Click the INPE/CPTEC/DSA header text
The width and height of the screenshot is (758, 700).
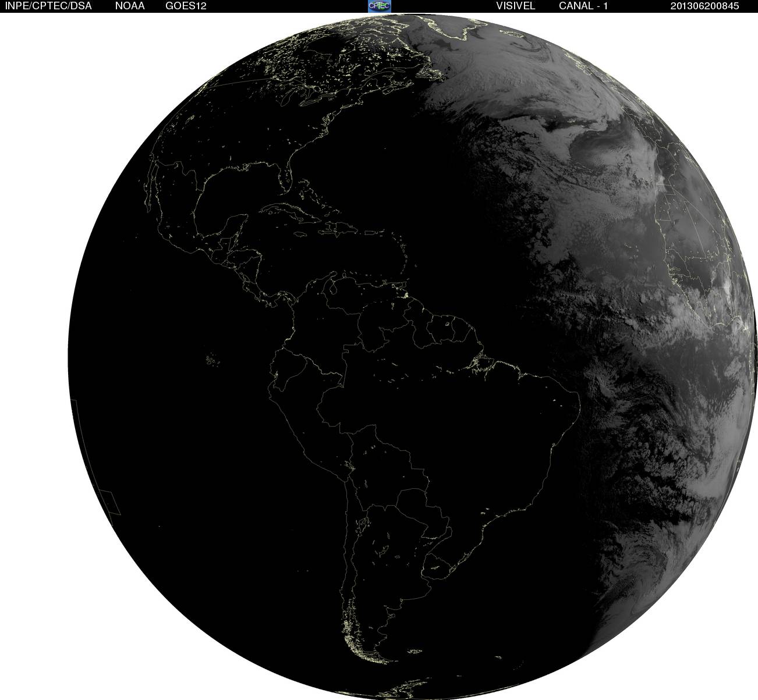click(48, 6)
